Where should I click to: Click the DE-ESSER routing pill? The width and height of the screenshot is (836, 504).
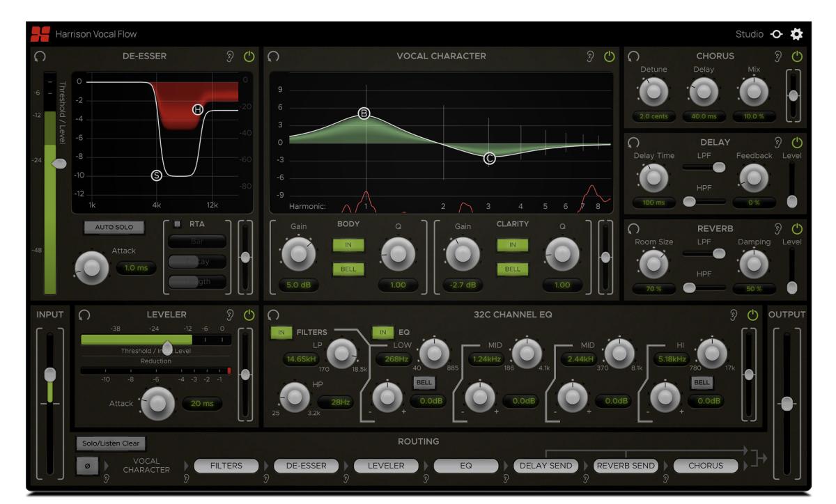tap(307, 465)
